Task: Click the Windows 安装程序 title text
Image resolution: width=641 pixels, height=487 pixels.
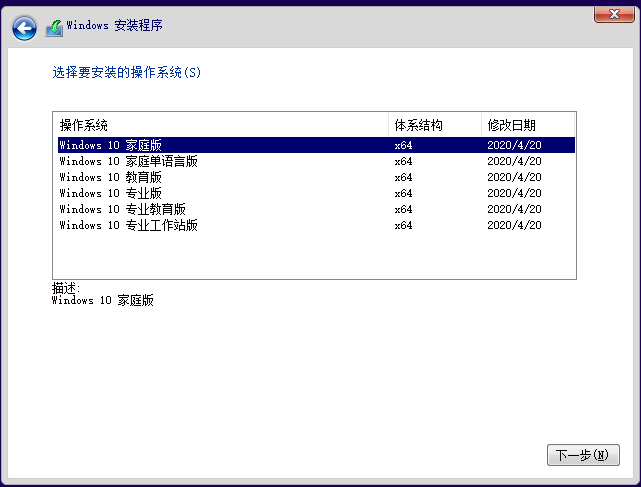Action: (114, 25)
